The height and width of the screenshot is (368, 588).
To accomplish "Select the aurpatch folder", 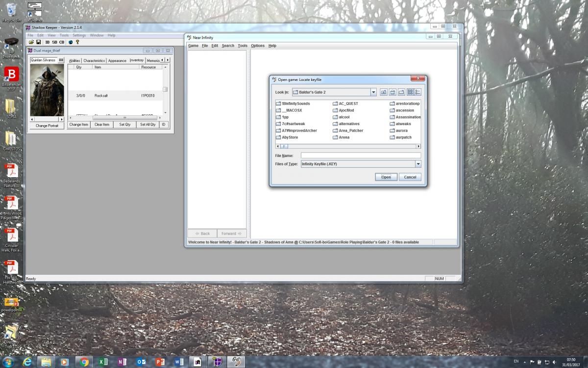I will point(401,137).
